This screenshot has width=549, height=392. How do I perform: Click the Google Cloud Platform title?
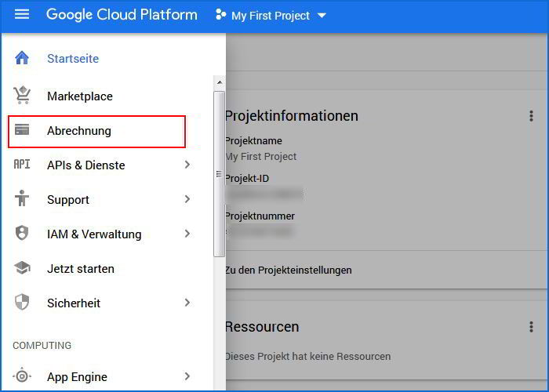coord(122,15)
